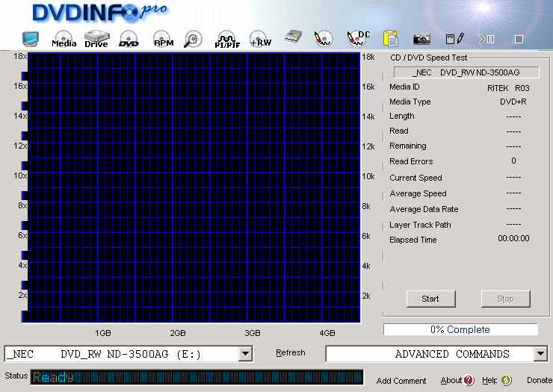Open the ADVANCED COMMANDS dropdown

tap(541, 354)
